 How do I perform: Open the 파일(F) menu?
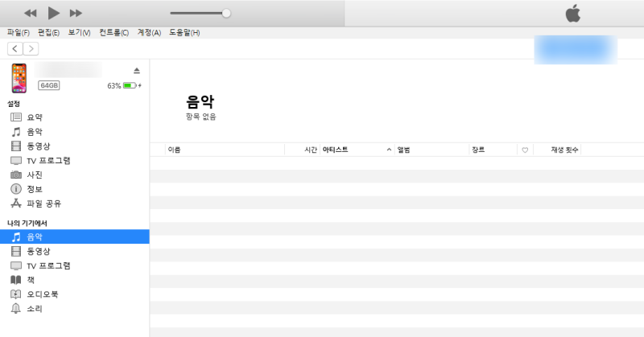pos(19,32)
